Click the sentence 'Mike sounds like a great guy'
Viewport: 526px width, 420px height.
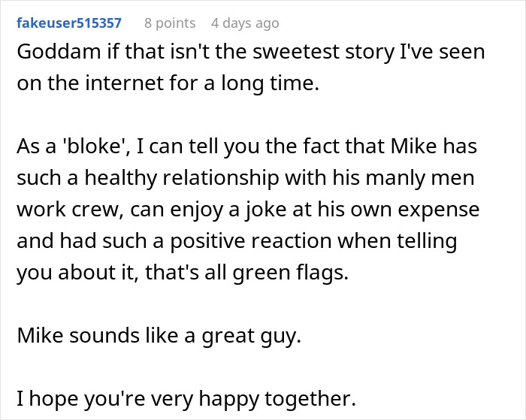[x=159, y=334]
